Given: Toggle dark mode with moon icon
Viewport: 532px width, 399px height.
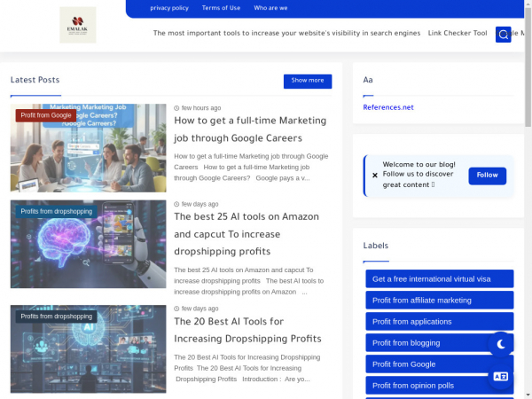Looking at the screenshot, I should [x=501, y=344].
